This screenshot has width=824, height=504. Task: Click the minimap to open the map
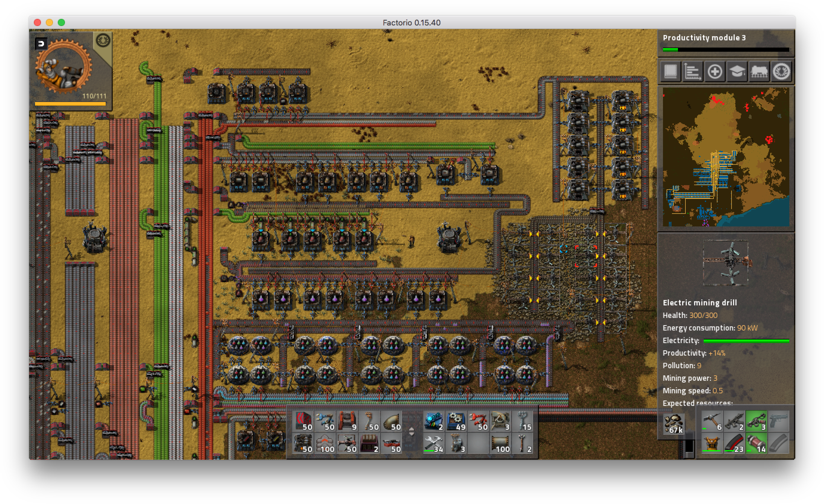[726, 157]
